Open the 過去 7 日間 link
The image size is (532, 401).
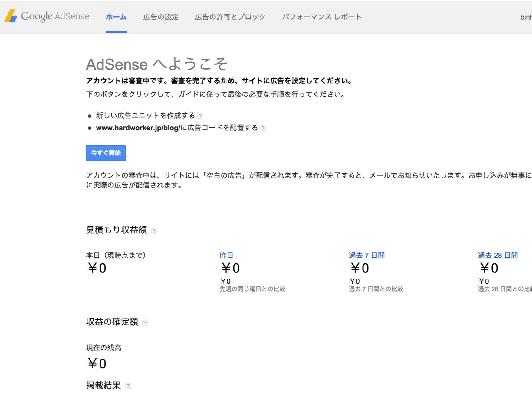tap(366, 255)
